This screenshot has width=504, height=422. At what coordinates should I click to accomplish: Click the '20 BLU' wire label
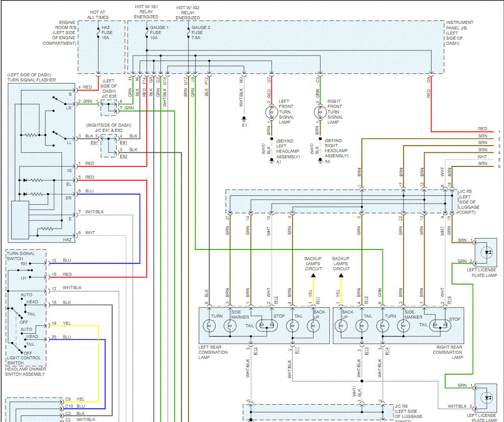(x=61, y=337)
